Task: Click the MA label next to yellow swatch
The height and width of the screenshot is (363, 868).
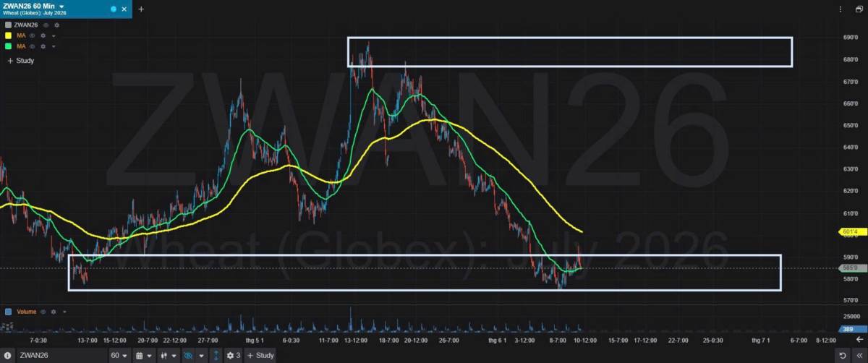Action: pos(20,35)
